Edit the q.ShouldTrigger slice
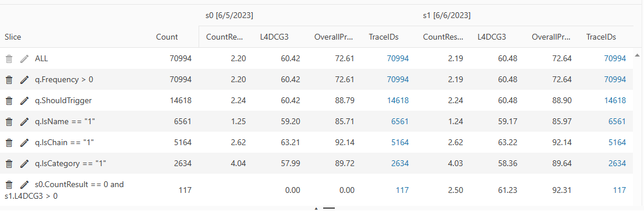The width and height of the screenshot is (644, 211). 24,100
